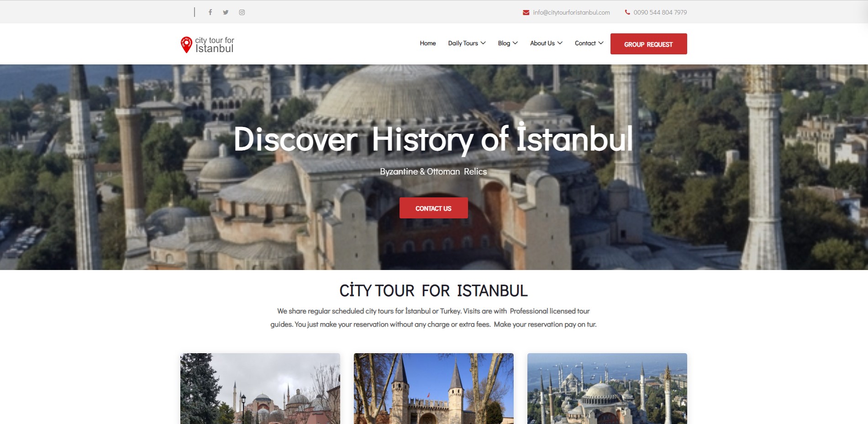This screenshot has height=424, width=868.
Task: Expand the About Us dropdown chevron
Action: click(560, 43)
